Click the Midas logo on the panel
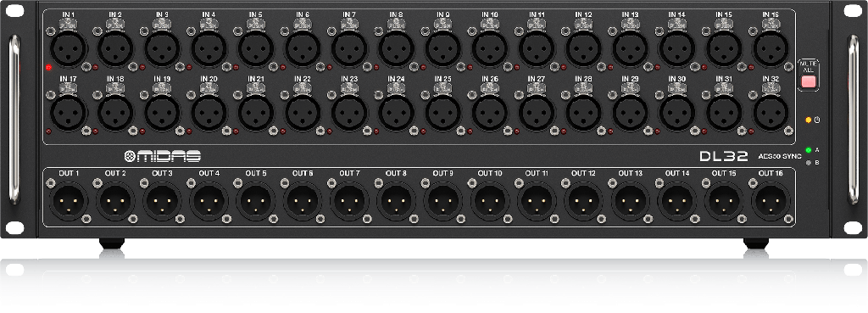The height and width of the screenshot is (313, 868). tap(162, 156)
